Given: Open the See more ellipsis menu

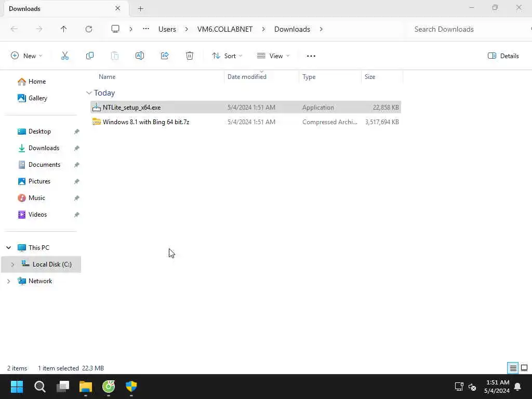Looking at the screenshot, I should [311, 56].
